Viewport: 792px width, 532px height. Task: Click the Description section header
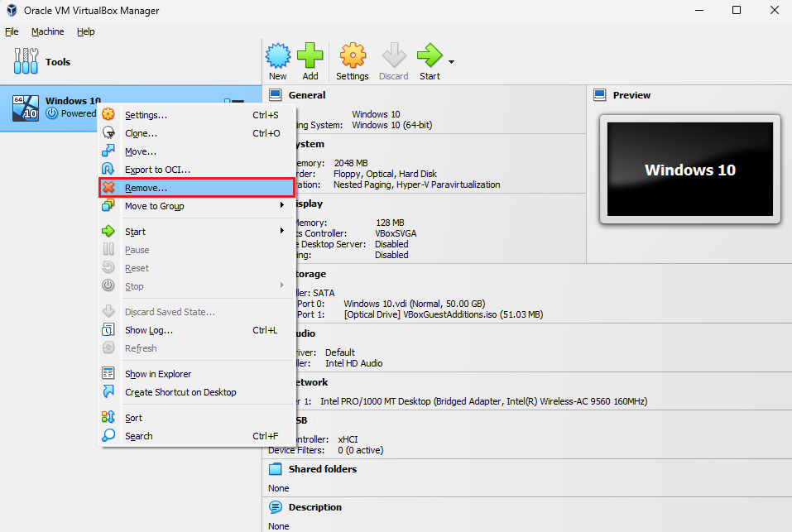314,507
